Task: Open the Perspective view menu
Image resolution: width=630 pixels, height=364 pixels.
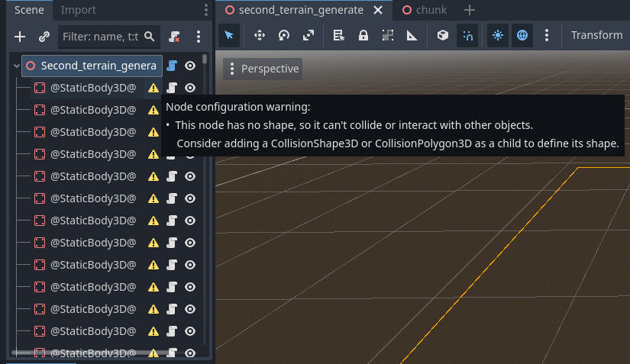Action: 263,69
